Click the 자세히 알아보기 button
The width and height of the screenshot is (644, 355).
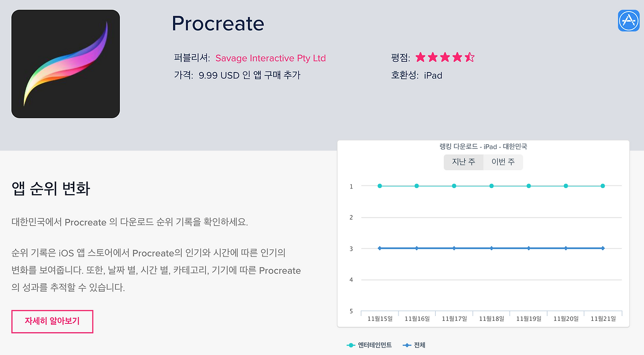point(52,321)
